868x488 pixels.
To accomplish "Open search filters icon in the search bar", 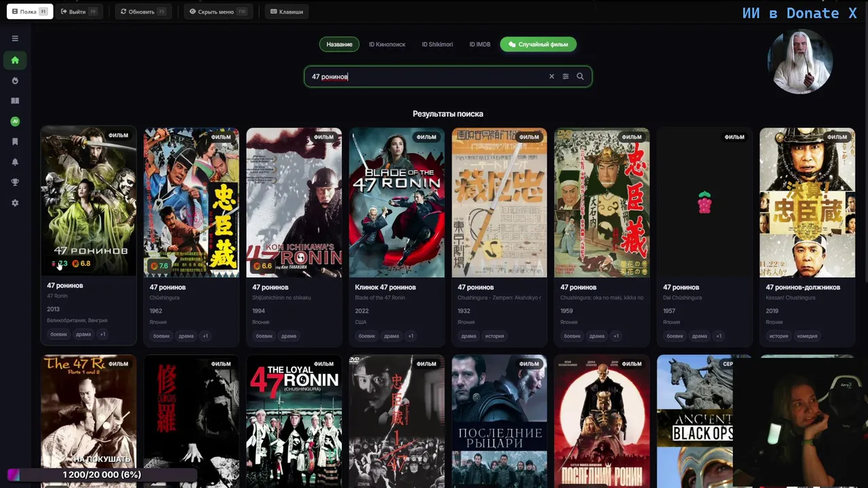I will (566, 77).
